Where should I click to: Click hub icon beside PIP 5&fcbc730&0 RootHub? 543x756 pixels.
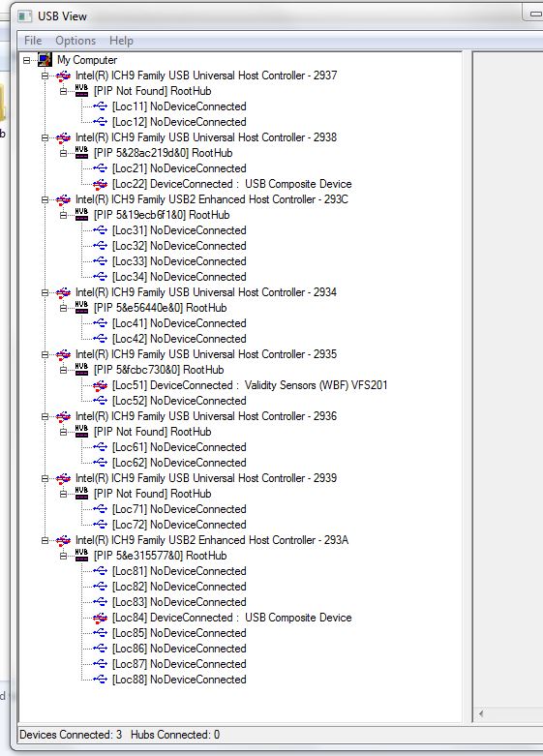point(81,370)
